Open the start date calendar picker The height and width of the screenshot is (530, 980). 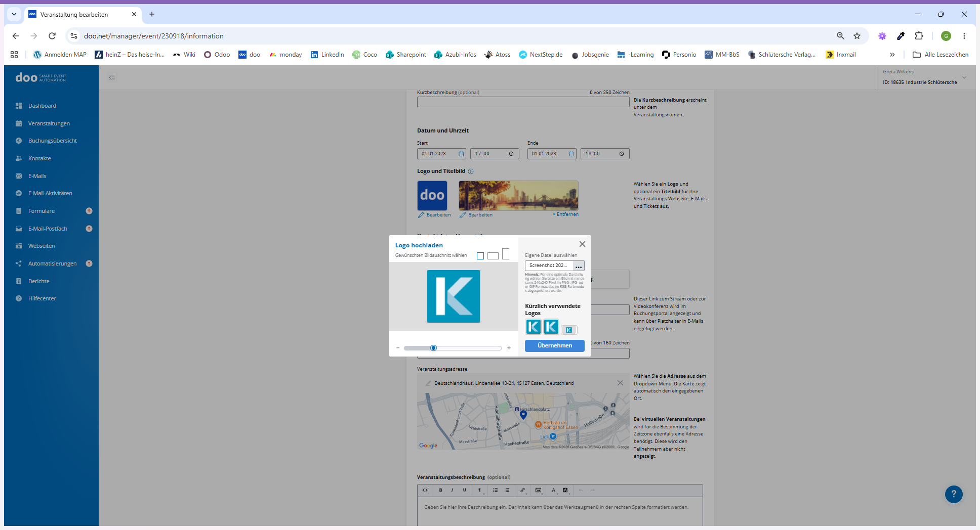click(x=461, y=154)
